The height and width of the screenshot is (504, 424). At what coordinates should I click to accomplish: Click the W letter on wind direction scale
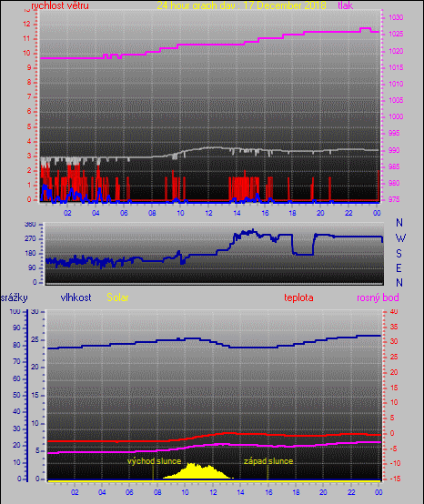tap(400, 238)
